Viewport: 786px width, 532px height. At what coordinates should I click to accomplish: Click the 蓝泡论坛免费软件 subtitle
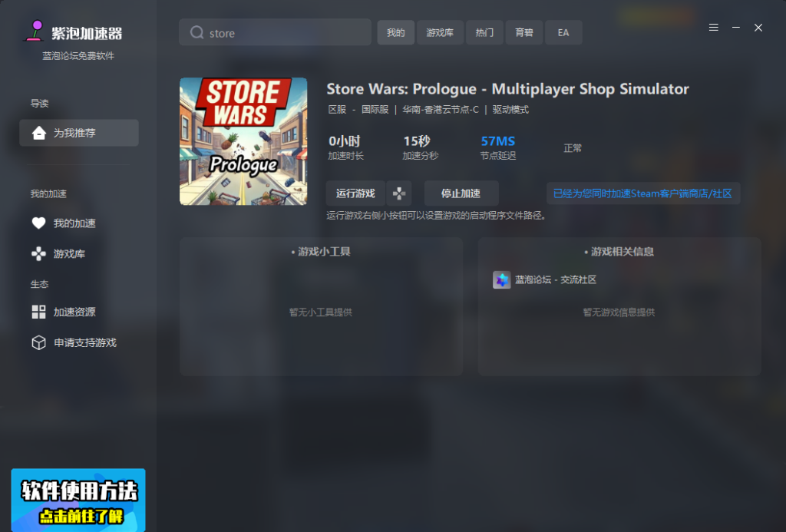pyautogui.click(x=78, y=56)
